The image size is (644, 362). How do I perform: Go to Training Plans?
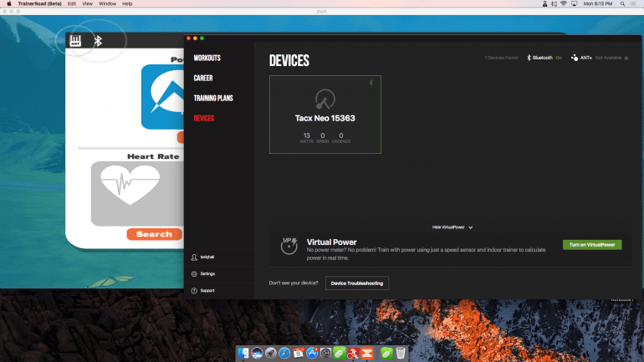[213, 98]
